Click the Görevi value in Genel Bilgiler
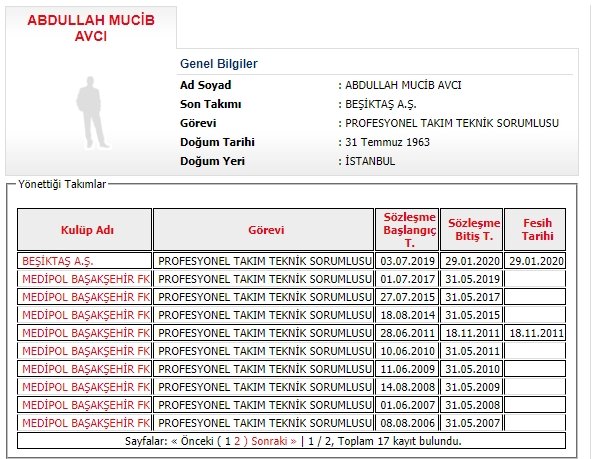 pos(452,123)
